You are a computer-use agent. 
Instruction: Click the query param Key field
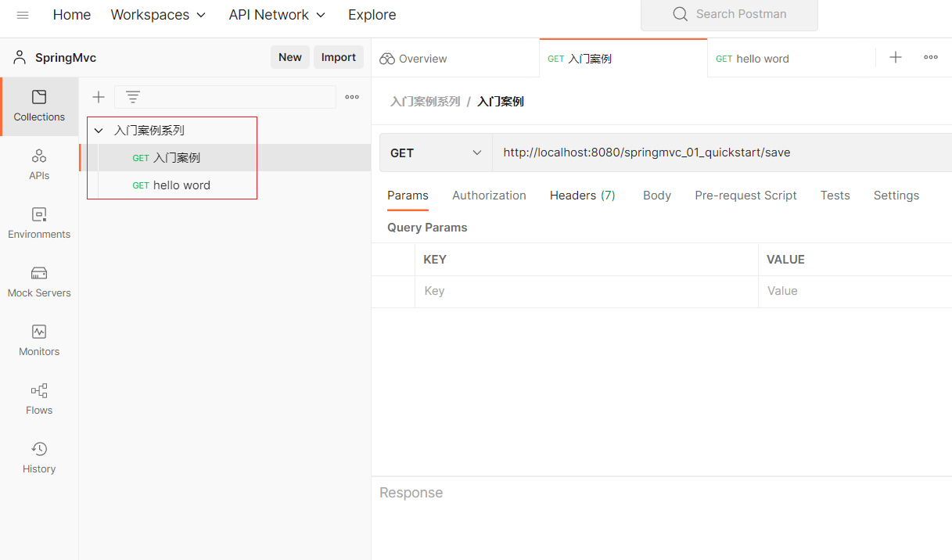click(x=587, y=291)
